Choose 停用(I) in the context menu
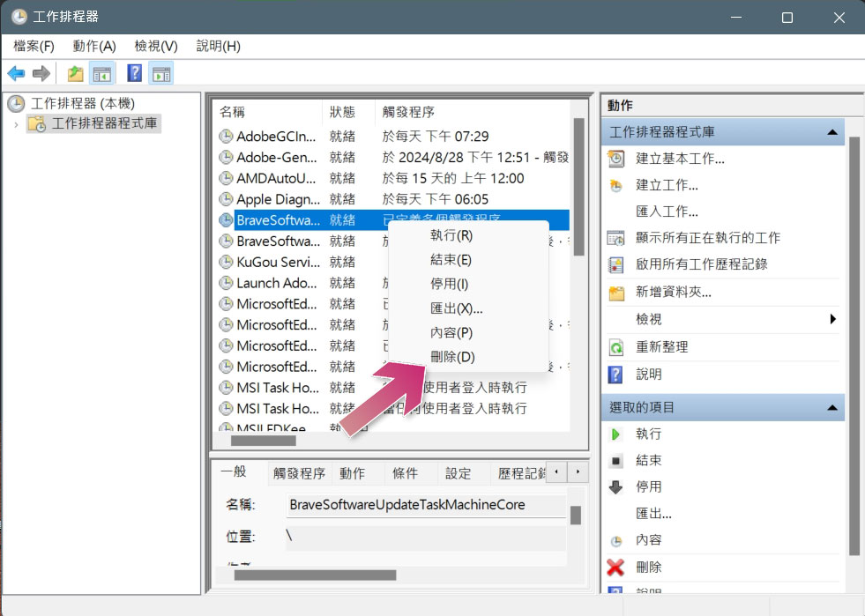 click(468, 284)
